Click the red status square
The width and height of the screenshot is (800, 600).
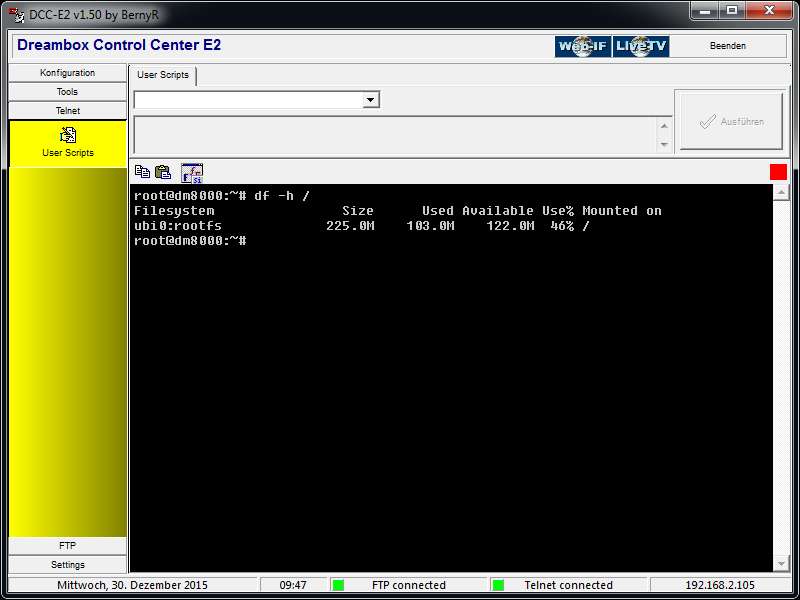tap(778, 172)
